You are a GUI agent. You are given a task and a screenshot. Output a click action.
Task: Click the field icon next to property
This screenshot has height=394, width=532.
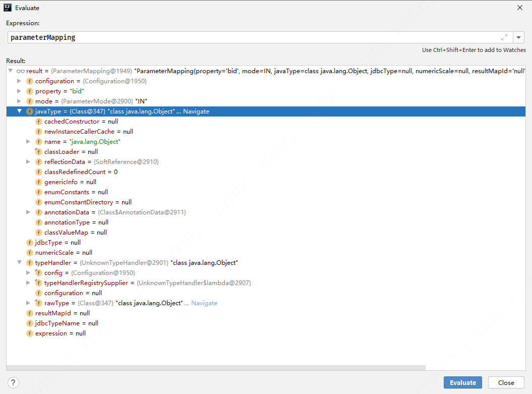click(x=30, y=91)
